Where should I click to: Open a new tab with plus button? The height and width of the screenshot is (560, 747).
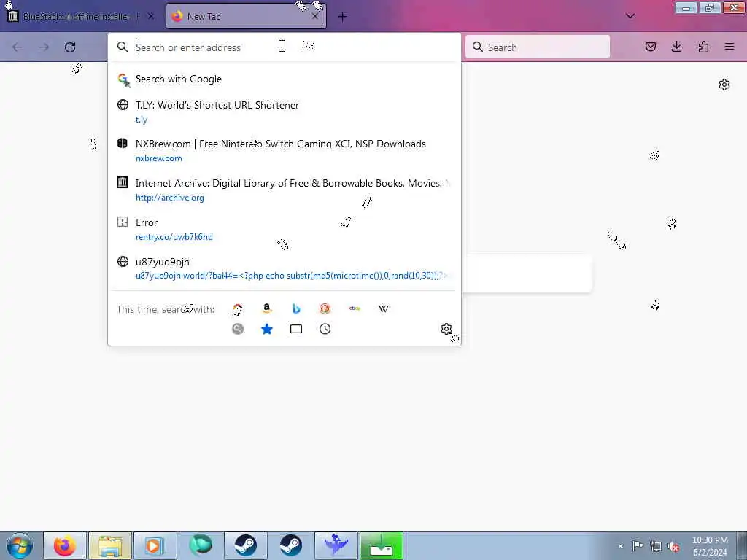[343, 17]
